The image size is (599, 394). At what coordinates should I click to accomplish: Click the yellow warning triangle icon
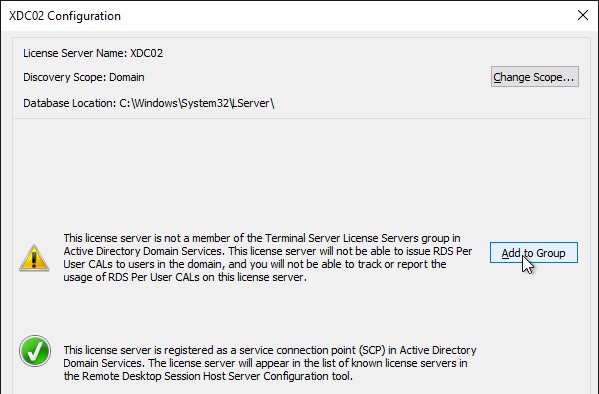(x=34, y=258)
